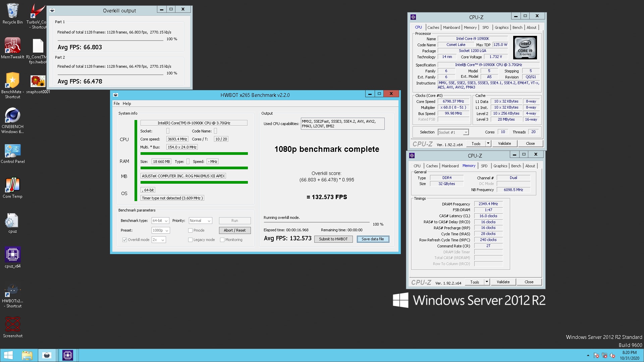The image size is (644, 362).
Task: Open the File menu in HWBOT x265
Action: point(116,104)
